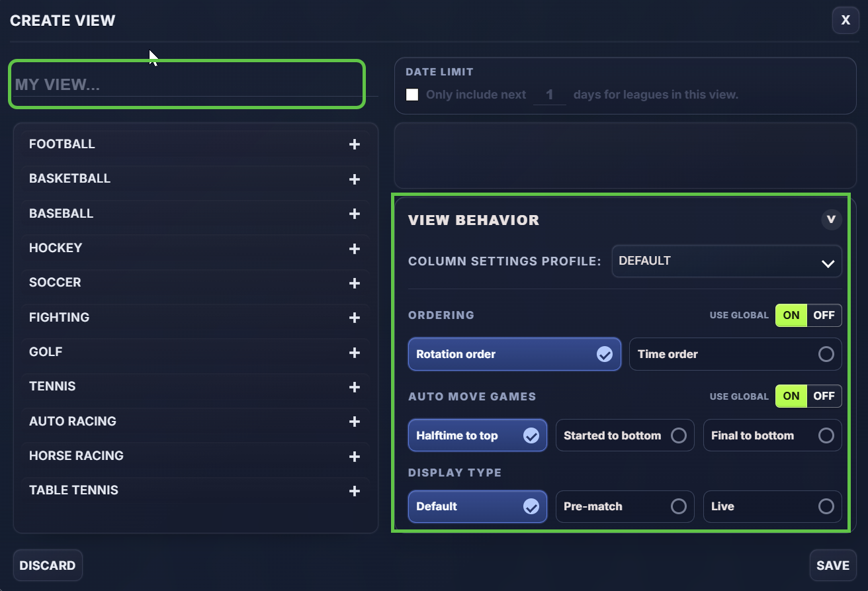This screenshot has height=591, width=868.
Task: Click the Save button
Action: (832, 565)
